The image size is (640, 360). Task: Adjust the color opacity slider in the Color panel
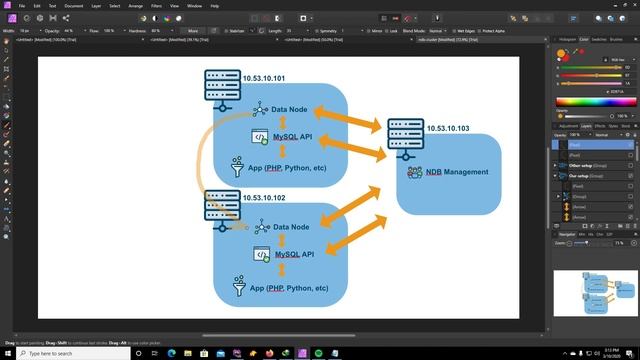pos(590,116)
